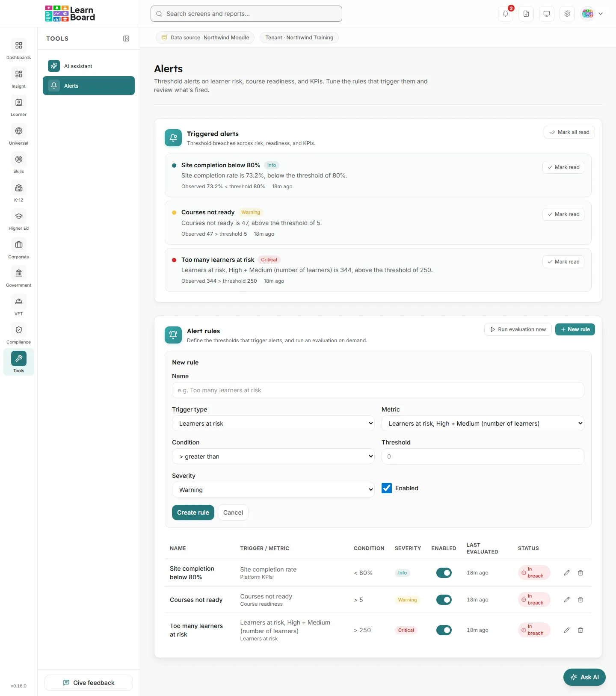This screenshot has width=616, height=696.
Task: Edit the Too many learners at risk rule
Action: (x=567, y=630)
